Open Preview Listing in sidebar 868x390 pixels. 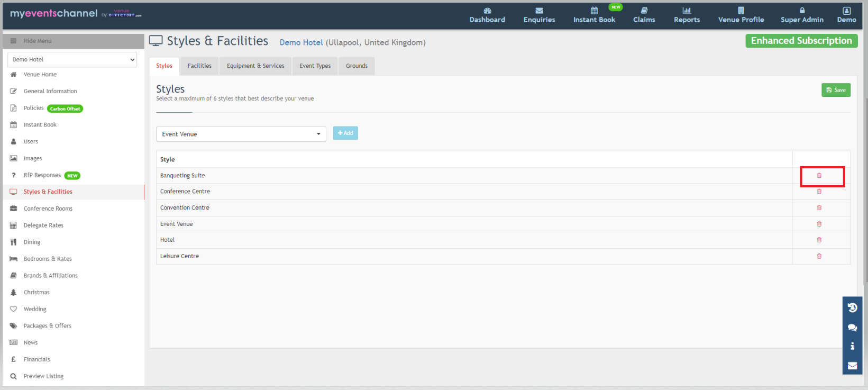click(43, 376)
